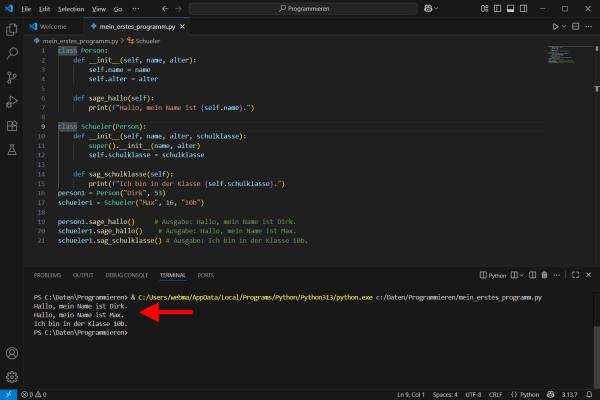Click line 17 schueler1 assignment
The height and width of the screenshot is (400, 600).
pos(131,202)
